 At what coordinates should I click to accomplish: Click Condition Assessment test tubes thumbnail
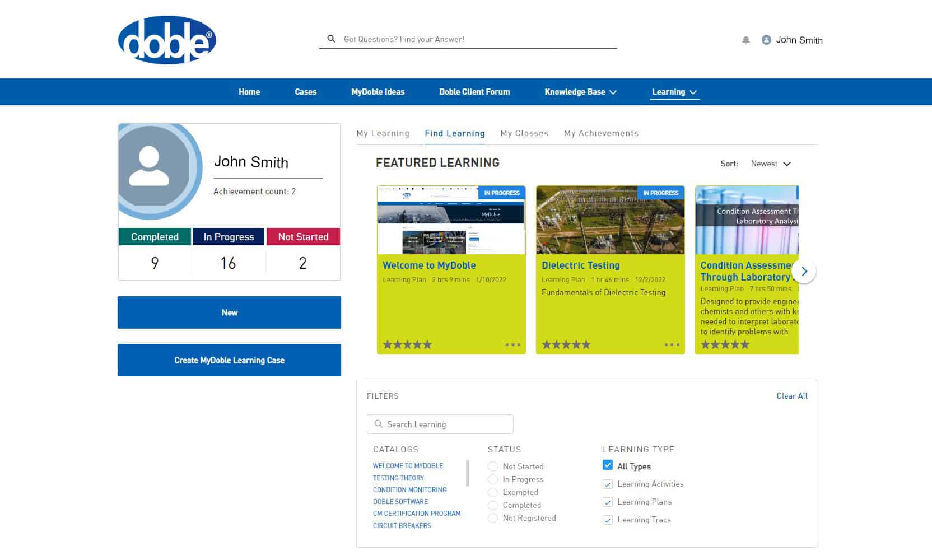point(747,220)
